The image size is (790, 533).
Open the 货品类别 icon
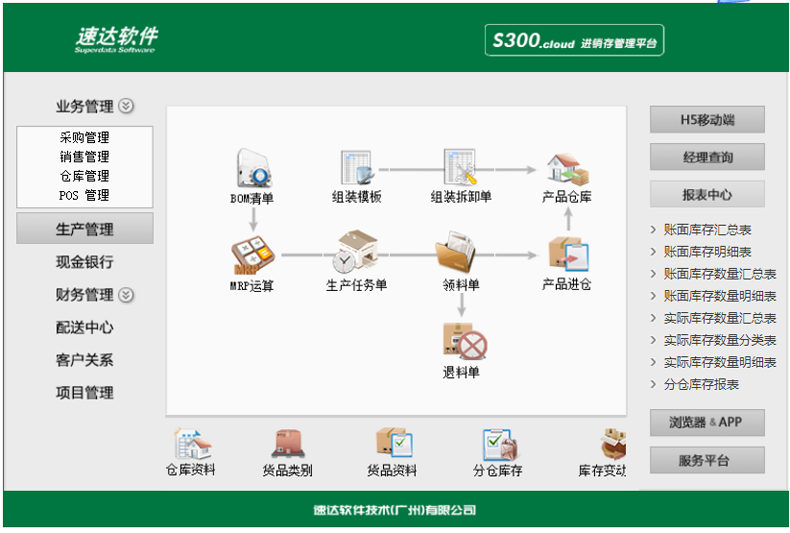coord(288,444)
